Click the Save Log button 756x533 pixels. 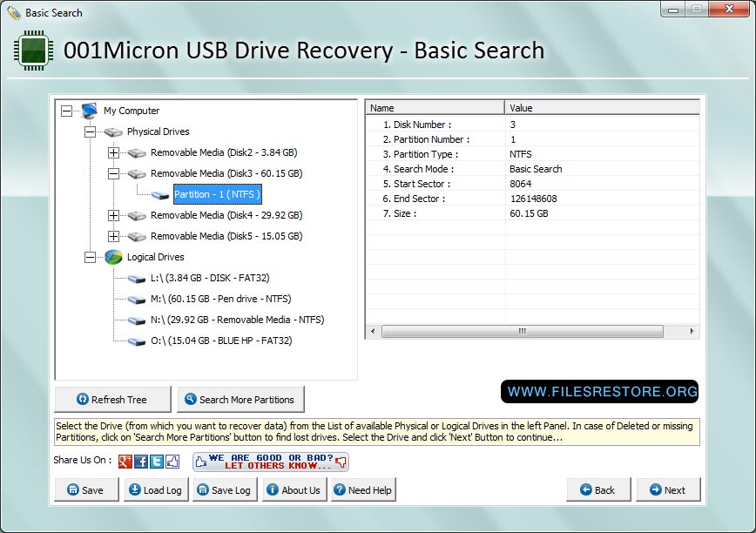coord(226,490)
